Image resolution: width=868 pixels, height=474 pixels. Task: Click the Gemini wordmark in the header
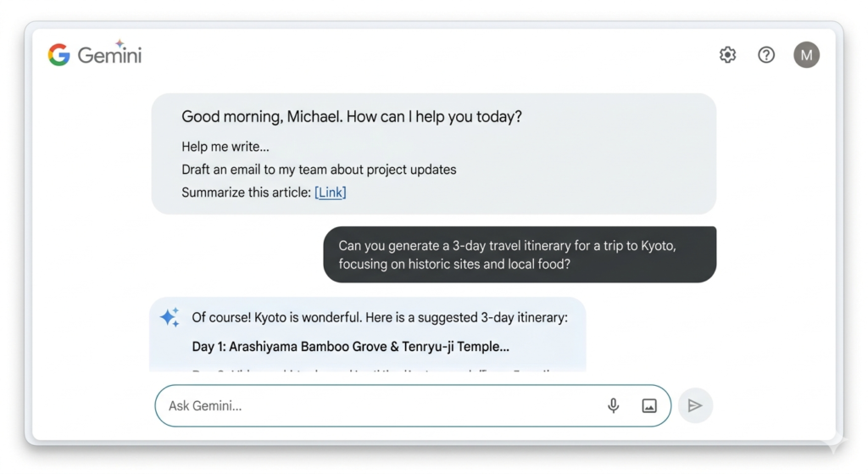(109, 55)
